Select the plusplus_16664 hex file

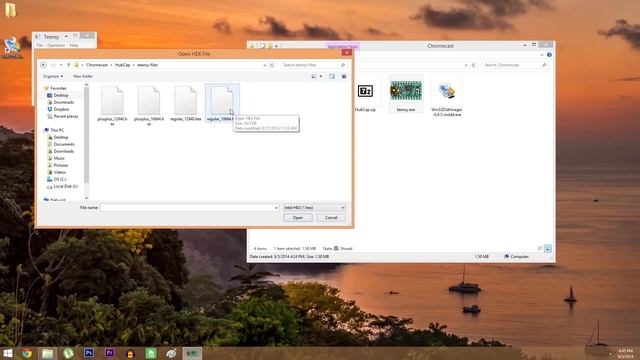click(x=149, y=104)
